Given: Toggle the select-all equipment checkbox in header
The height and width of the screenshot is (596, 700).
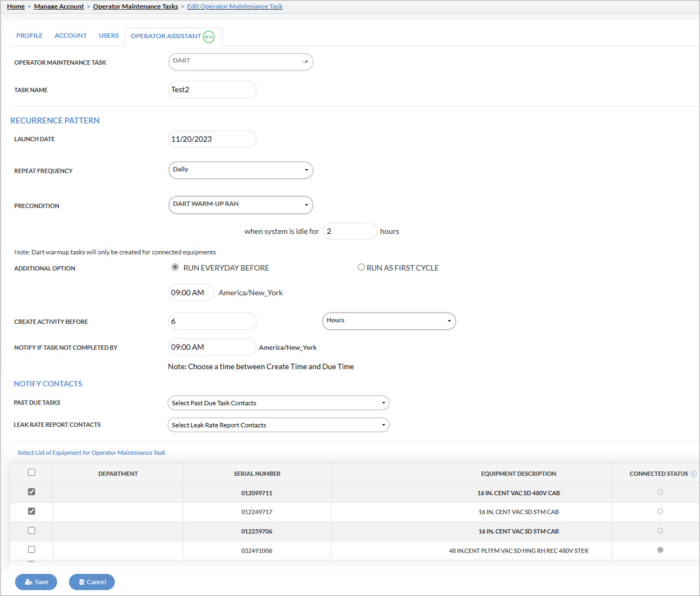Looking at the screenshot, I should pyautogui.click(x=31, y=473).
